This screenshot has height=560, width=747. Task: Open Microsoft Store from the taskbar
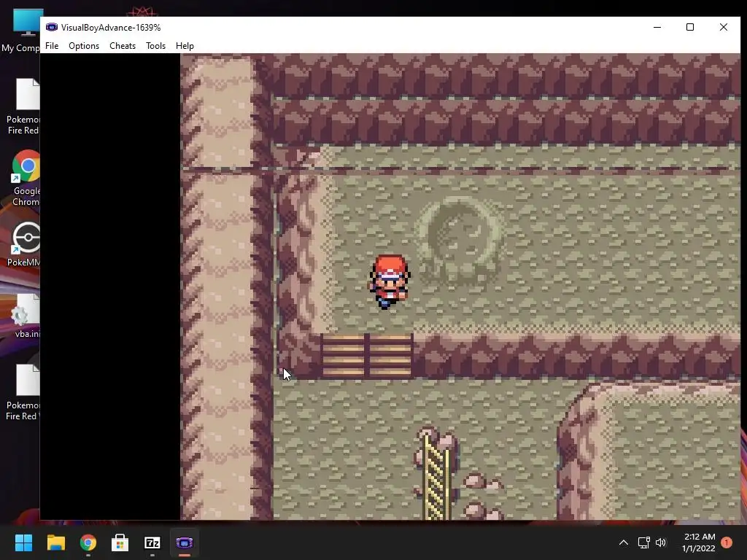coord(120,542)
